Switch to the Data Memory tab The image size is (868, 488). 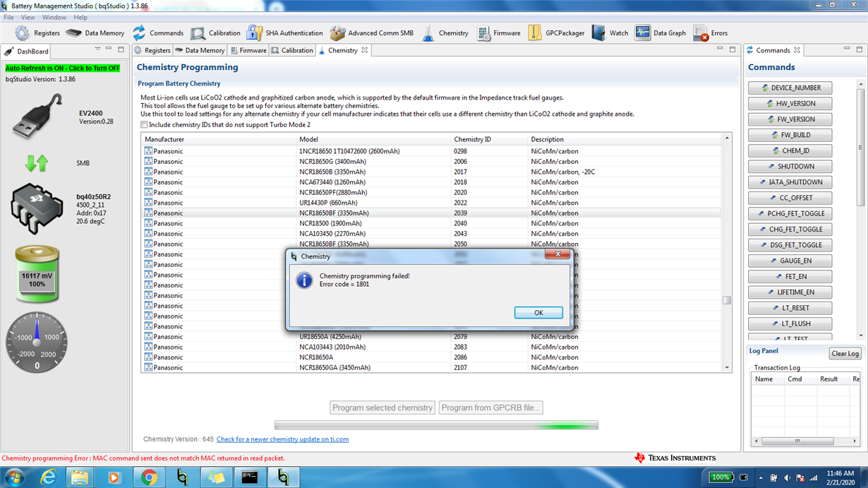tap(200, 50)
